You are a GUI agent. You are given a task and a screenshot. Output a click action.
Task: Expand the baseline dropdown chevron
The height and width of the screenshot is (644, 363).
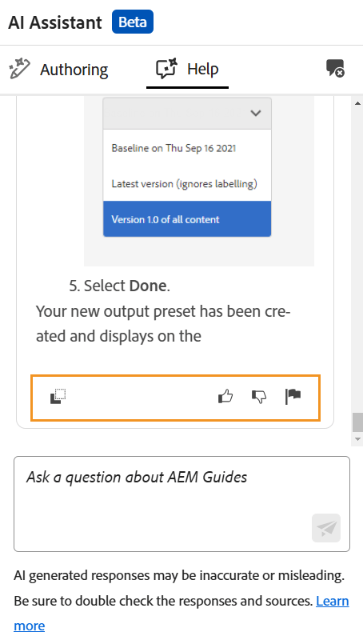256,113
